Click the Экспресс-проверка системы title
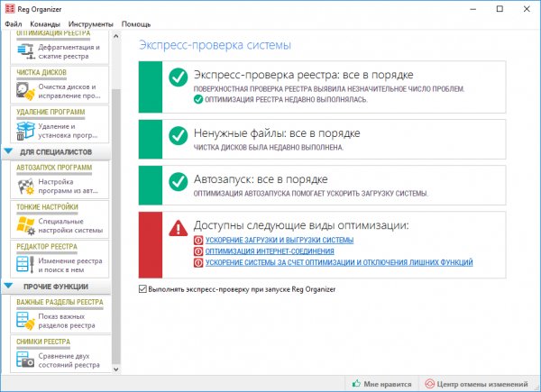 tap(215, 45)
